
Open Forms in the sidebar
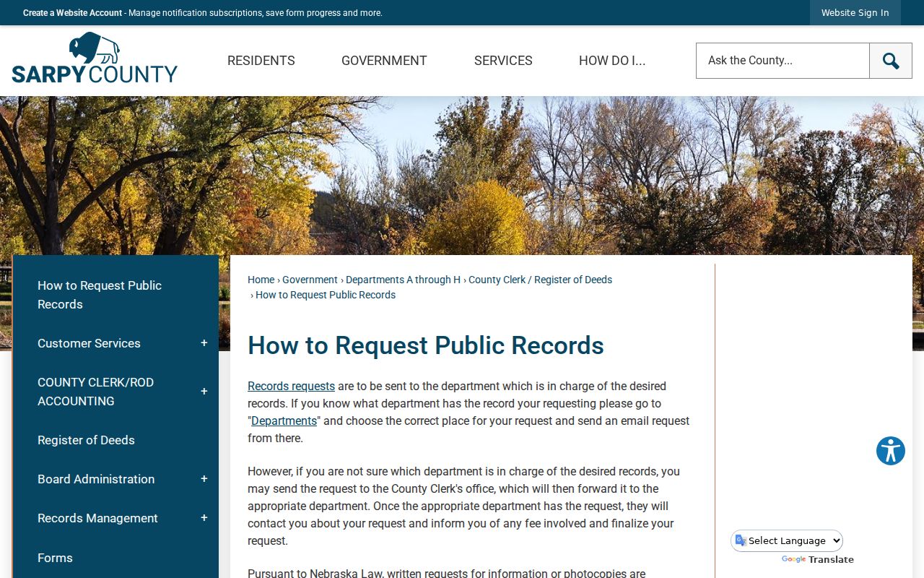(55, 558)
